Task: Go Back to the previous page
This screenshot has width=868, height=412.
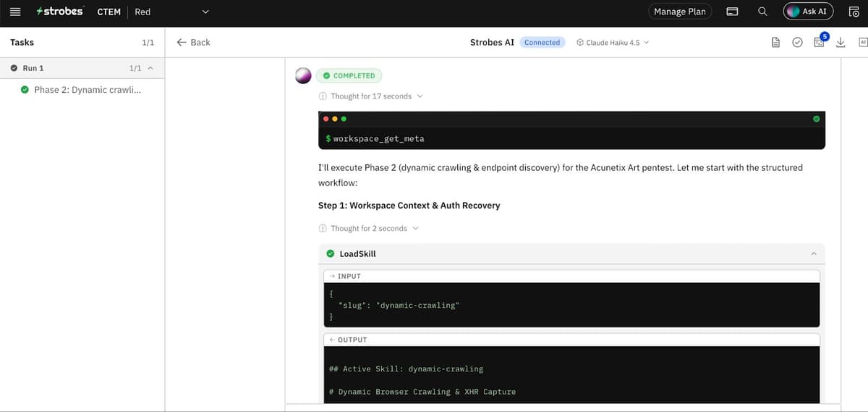Action: (193, 43)
